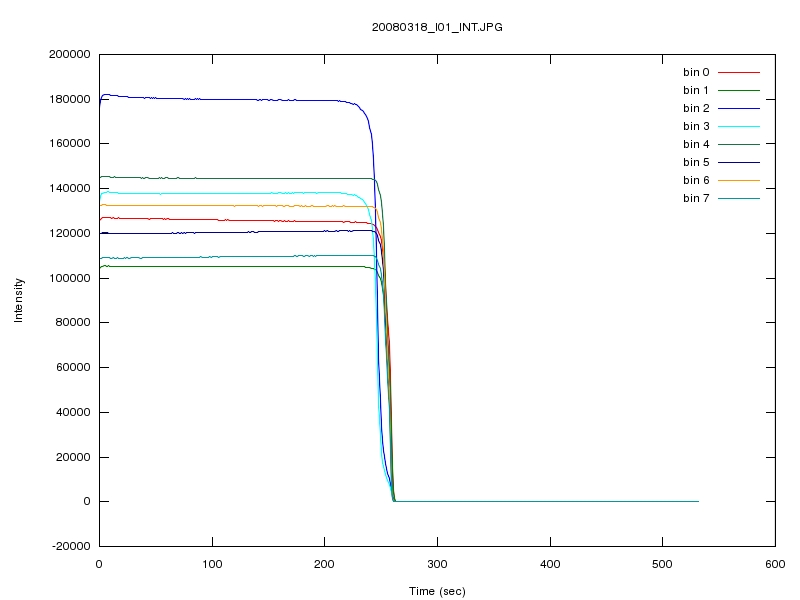Click the 80000 y-axis tick label
Image resolution: width=800 pixels, height=600 pixels.
point(73,322)
